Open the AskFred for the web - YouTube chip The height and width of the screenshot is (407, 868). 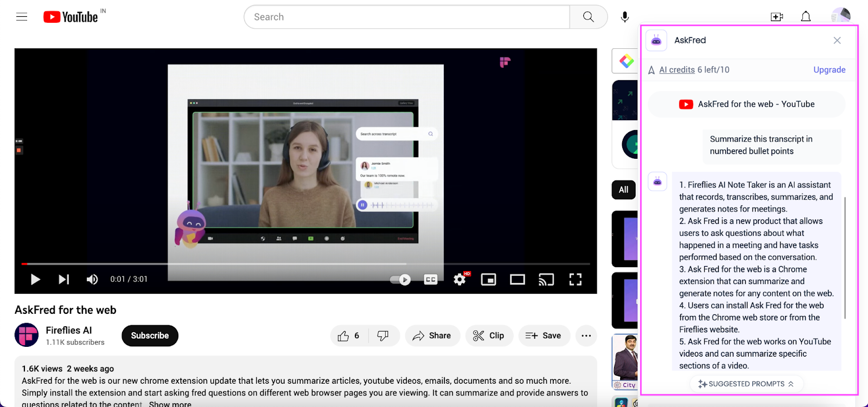746,104
